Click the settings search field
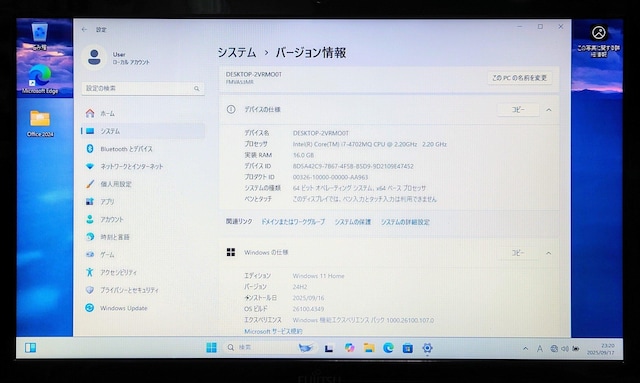Screen dimensions: 640x383 click(143, 88)
